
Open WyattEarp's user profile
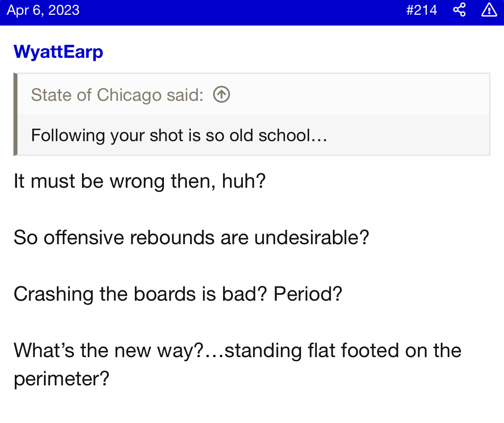[x=58, y=52]
